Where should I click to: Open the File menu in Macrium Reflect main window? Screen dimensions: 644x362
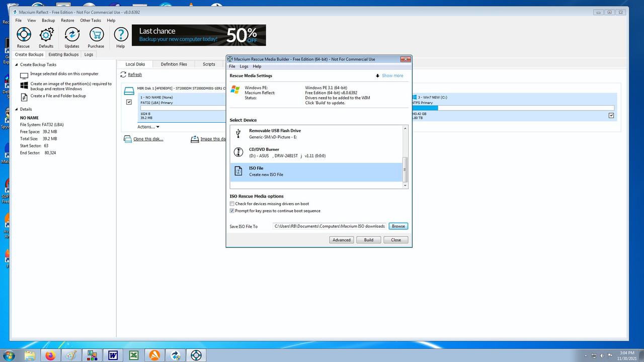click(19, 21)
